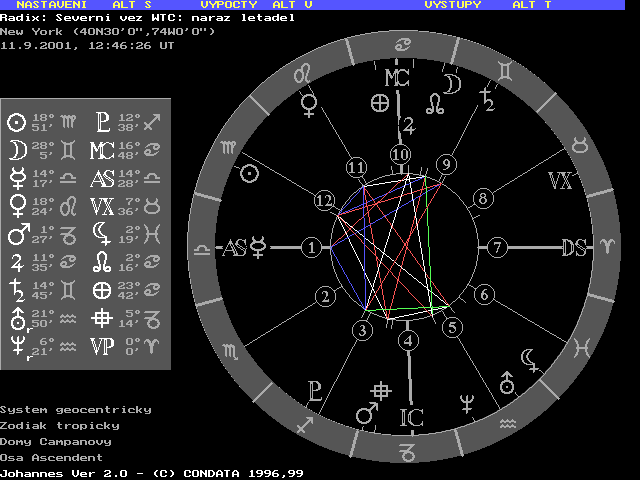Click the MC label on the chart
Viewport: 640px width, 480px height.
coord(397,78)
